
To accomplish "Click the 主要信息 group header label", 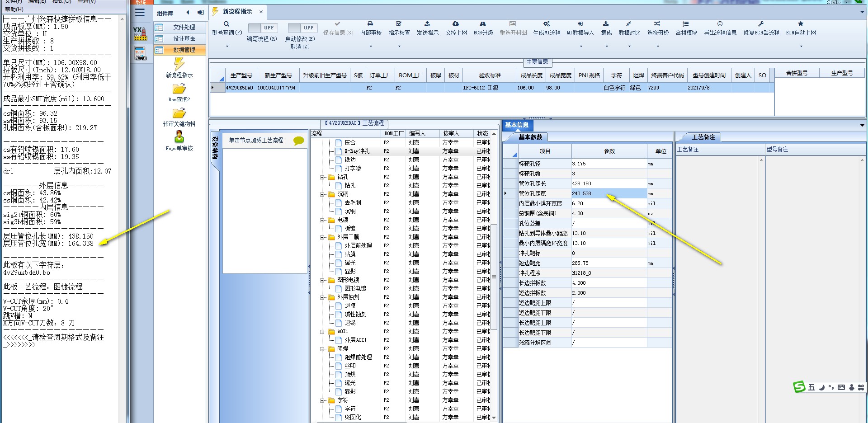I will pyautogui.click(x=537, y=62).
